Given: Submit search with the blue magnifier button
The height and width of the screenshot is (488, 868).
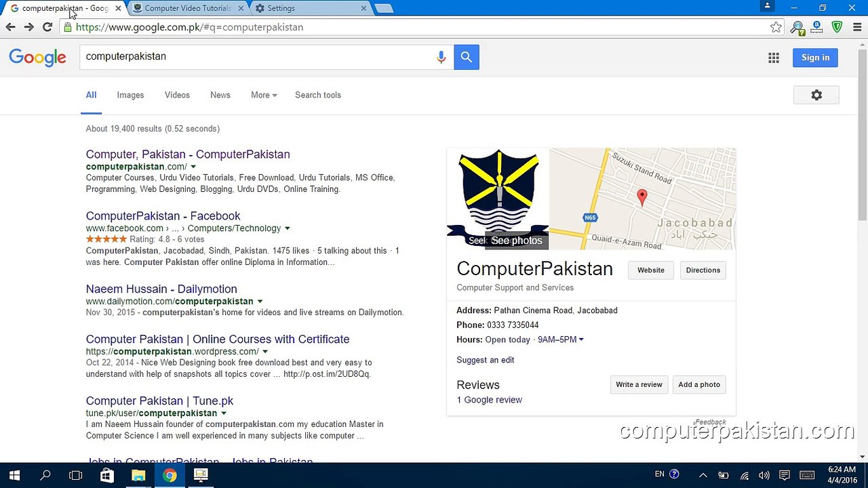Looking at the screenshot, I should coord(467,58).
